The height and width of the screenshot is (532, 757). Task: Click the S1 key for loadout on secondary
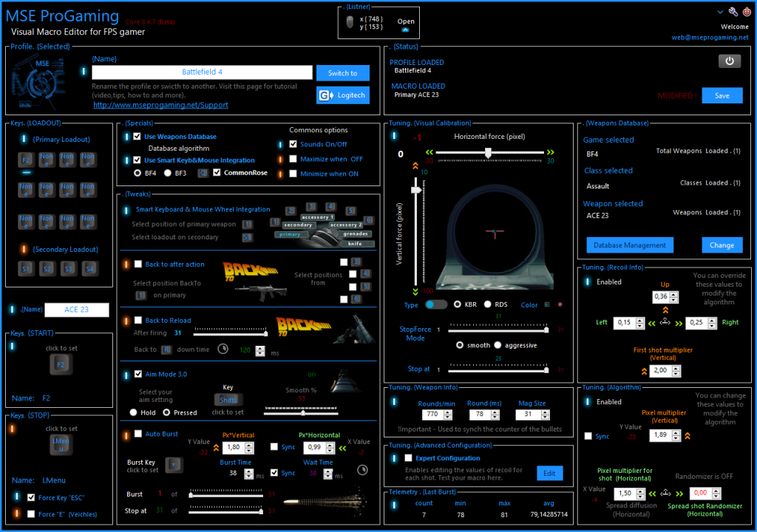coord(247,237)
